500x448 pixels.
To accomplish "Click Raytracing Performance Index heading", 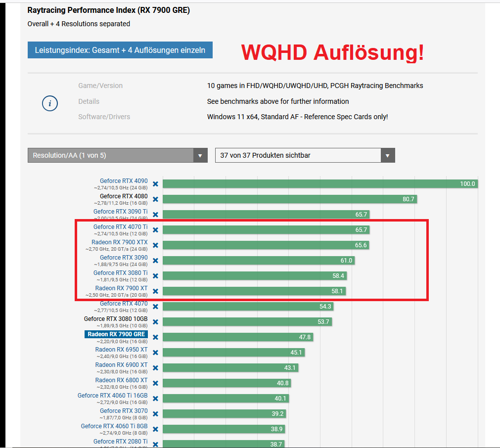I will tap(108, 10).
